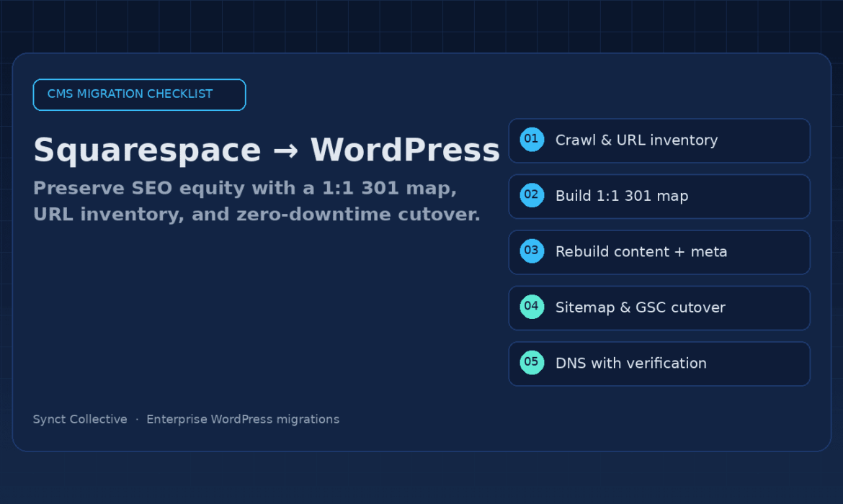Select the 01 numbered circle badge
The height and width of the screenshot is (504, 843).
[532, 140]
